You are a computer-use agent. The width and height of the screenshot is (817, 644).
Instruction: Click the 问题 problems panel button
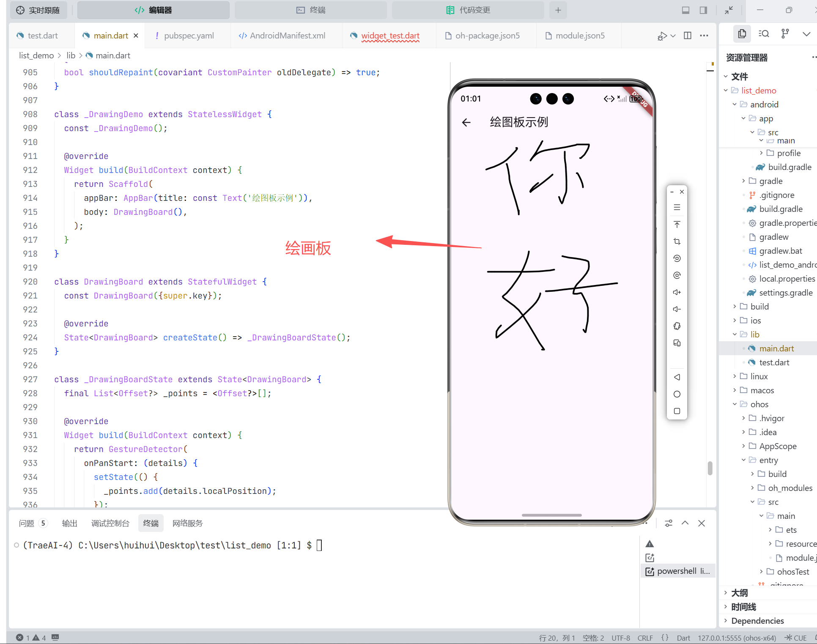click(27, 523)
